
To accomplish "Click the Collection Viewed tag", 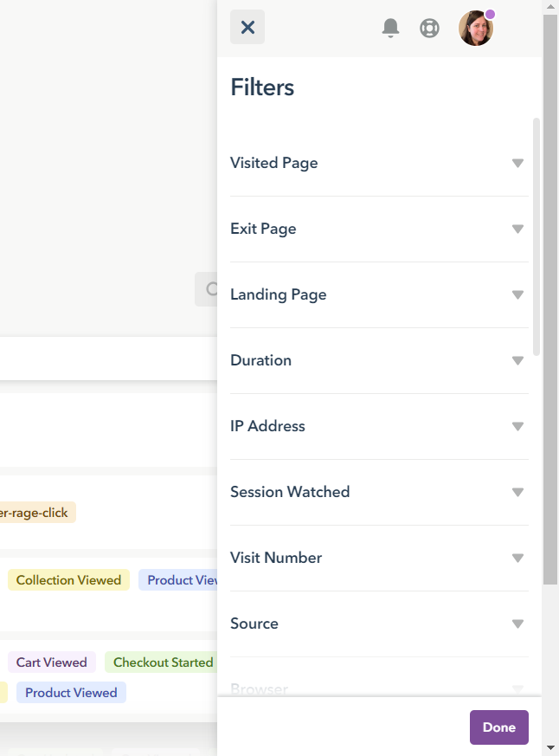I will click(x=68, y=580).
